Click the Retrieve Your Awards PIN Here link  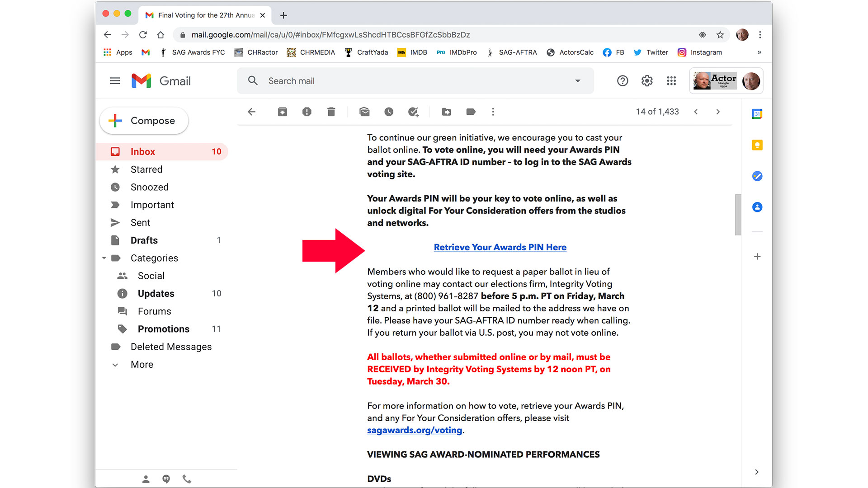pos(500,247)
